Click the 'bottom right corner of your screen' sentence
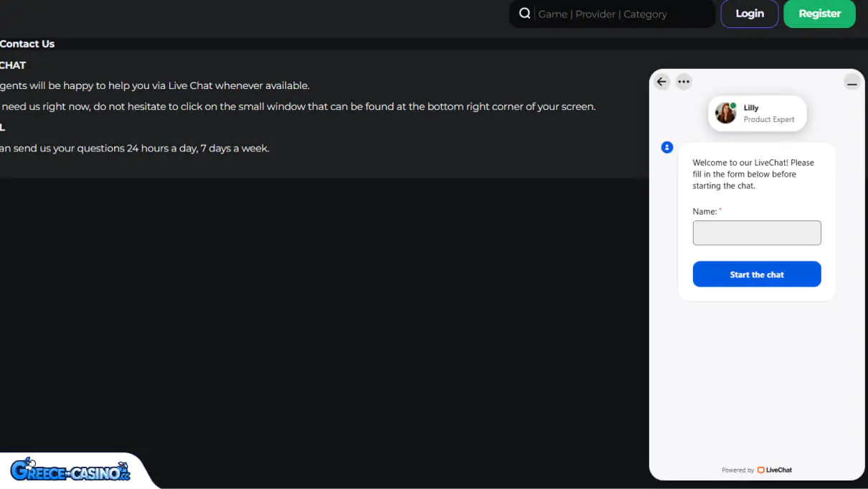 click(x=298, y=106)
